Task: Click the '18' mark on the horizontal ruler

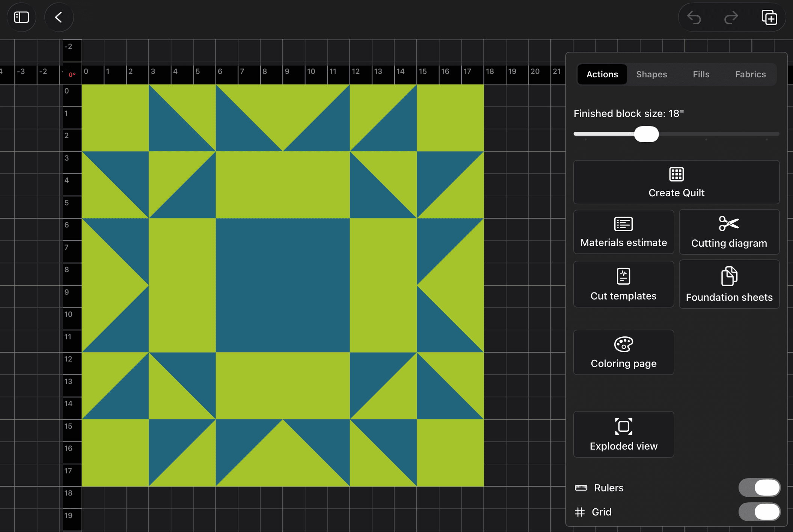Action: coord(490,71)
